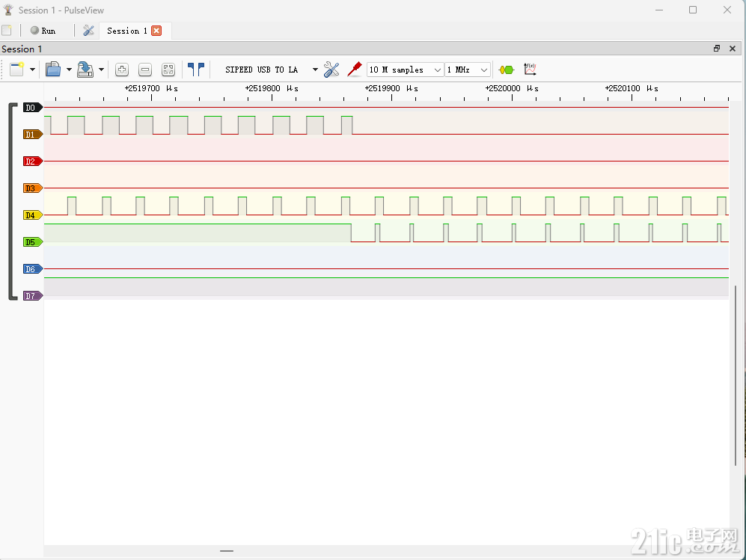Close the Session 1 tab with red X
The width and height of the screenshot is (746, 560).
click(156, 31)
